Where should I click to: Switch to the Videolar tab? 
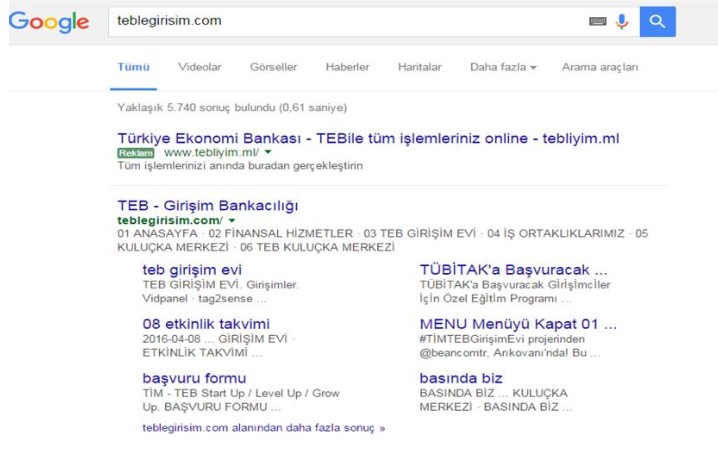(x=200, y=67)
